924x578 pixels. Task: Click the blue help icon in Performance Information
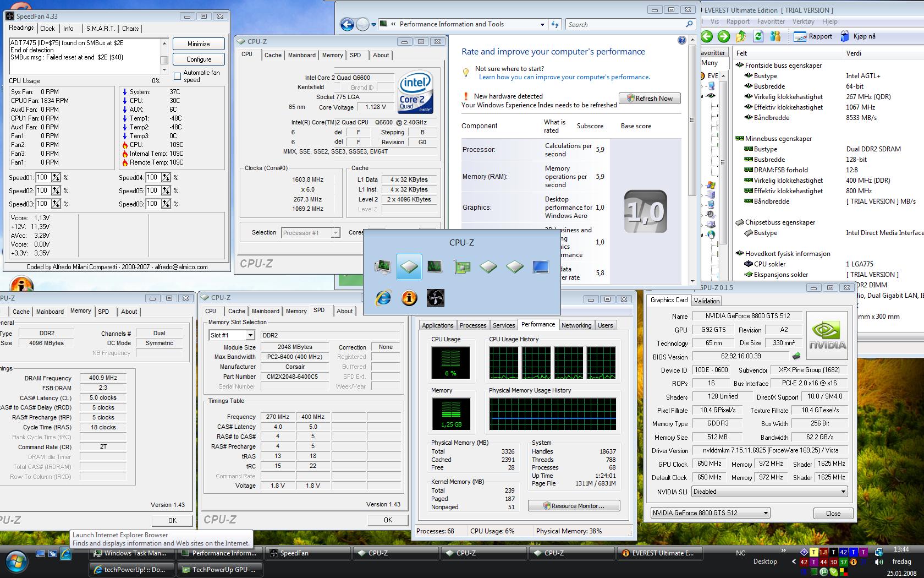tap(682, 40)
